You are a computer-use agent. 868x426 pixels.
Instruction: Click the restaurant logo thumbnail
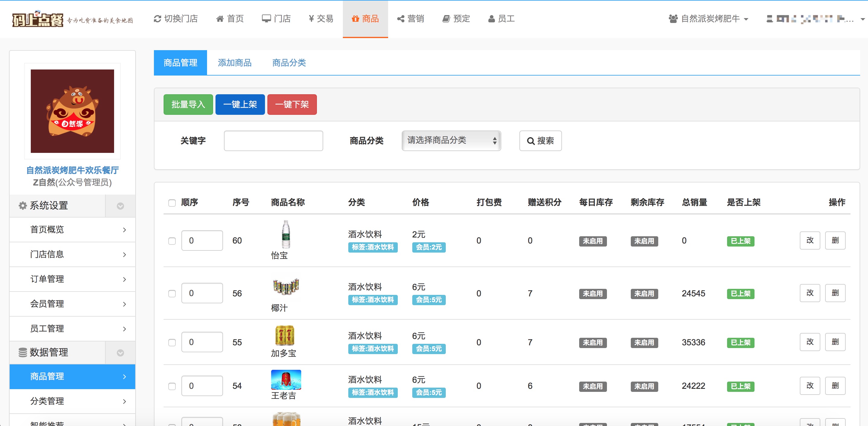tap(72, 111)
